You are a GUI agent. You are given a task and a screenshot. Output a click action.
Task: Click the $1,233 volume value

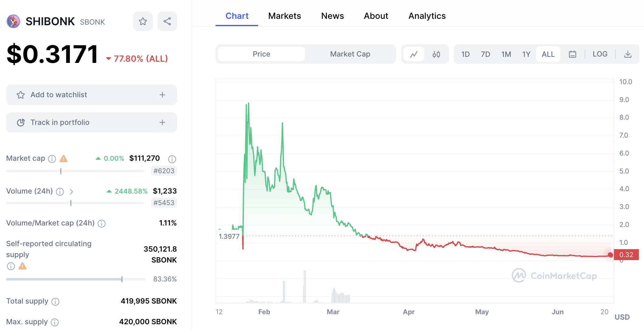pyautogui.click(x=165, y=191)
